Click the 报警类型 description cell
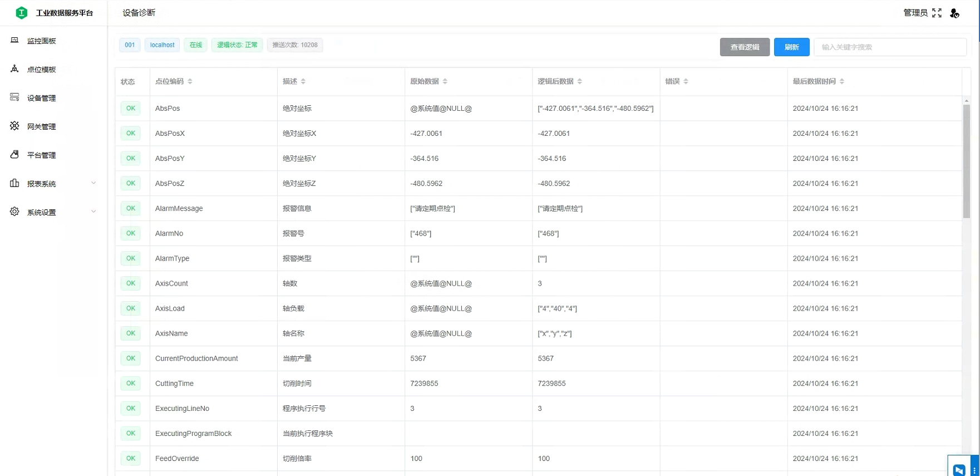The height and width of the screenshot is (476, 980). pyautogui.click(x=341, y=258)
